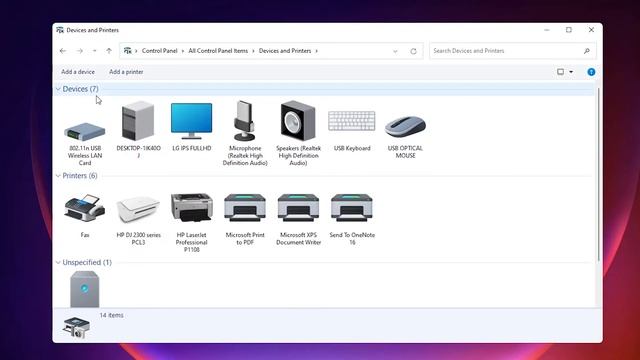Go up one level with Up arrow

(109, 51)
